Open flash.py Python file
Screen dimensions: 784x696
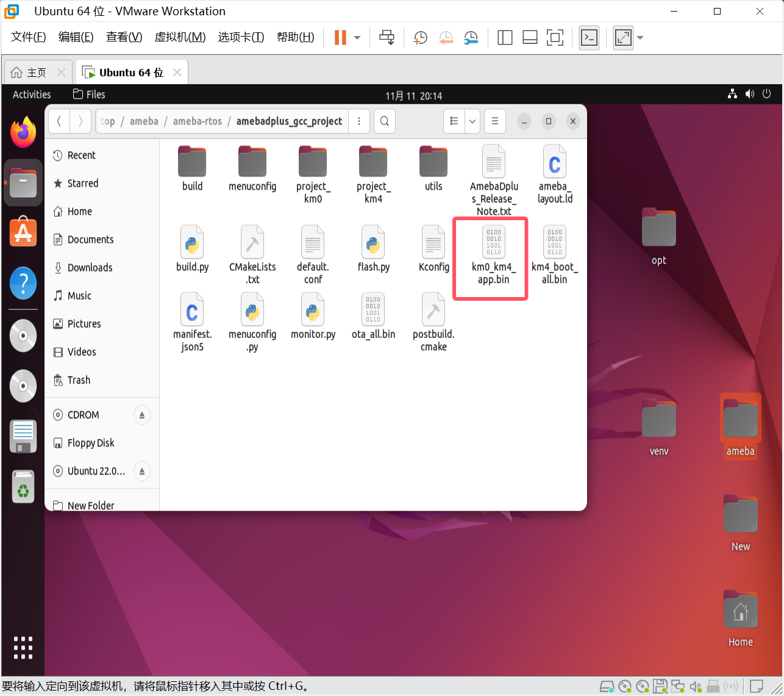373,249
